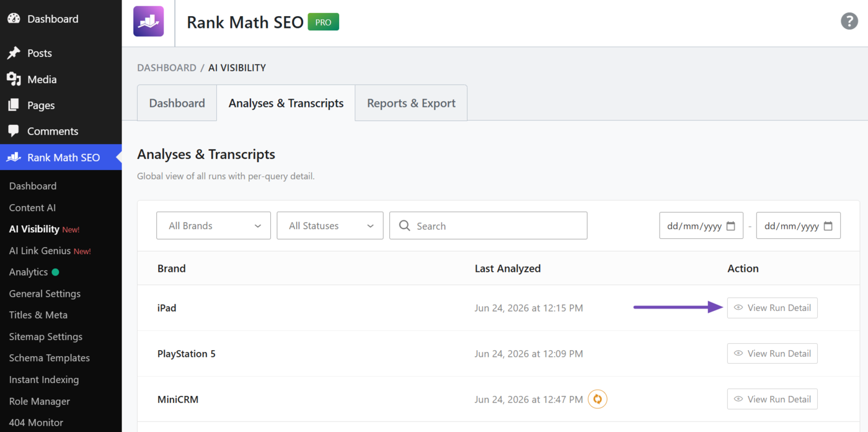Click the Rank Math SEO sidebar icon
The width and height of the screenshot is (868, 432).
pos(14,158)
